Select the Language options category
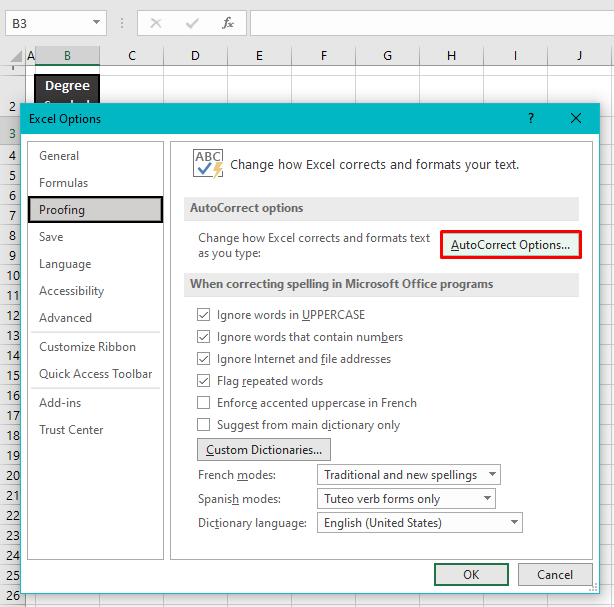 point(96,264)
